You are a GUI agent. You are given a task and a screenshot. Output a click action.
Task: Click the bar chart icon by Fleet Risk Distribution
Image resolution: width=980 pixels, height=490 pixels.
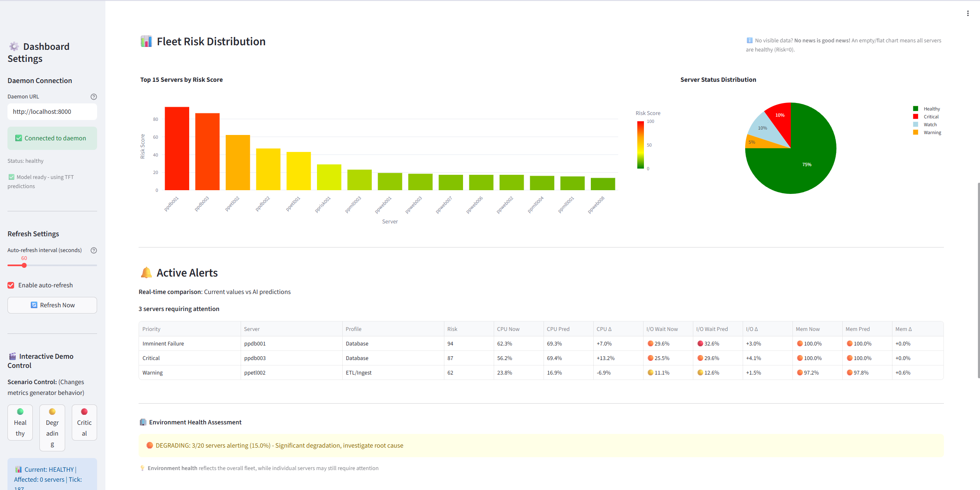pos(146,41)
